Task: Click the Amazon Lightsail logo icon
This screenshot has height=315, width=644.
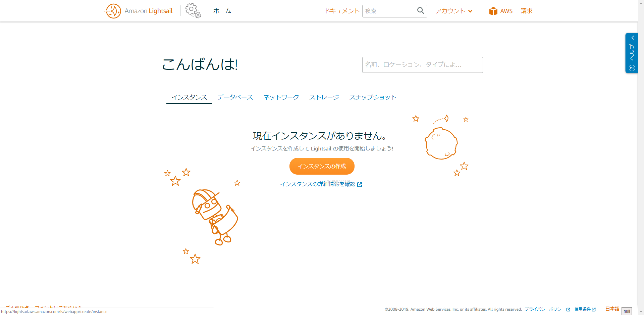Action: coord(113,11)
